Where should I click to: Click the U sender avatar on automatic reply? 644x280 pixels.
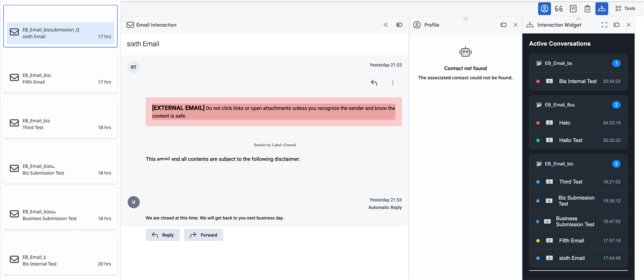[x=134, y=202]
